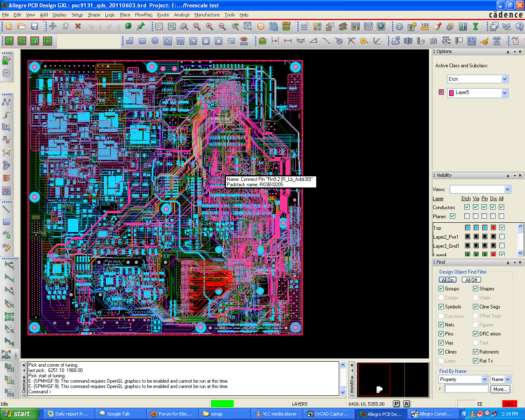Click the All On button
Screen dimensions: 525x420
[x=447, y=280]
